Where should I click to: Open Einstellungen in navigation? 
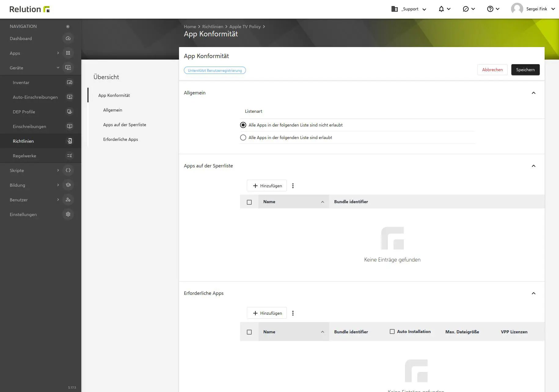(23, 214)
